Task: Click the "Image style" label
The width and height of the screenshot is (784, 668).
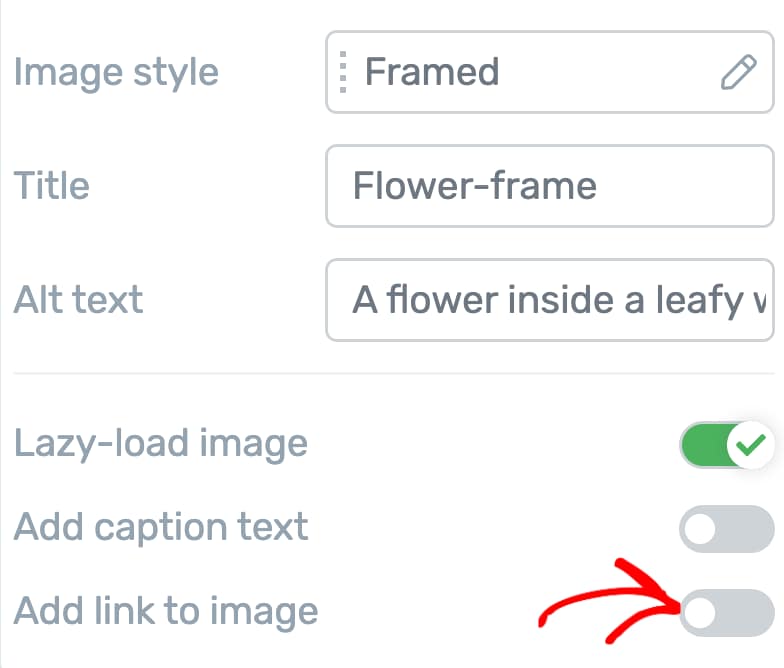Action: point(115,72)
